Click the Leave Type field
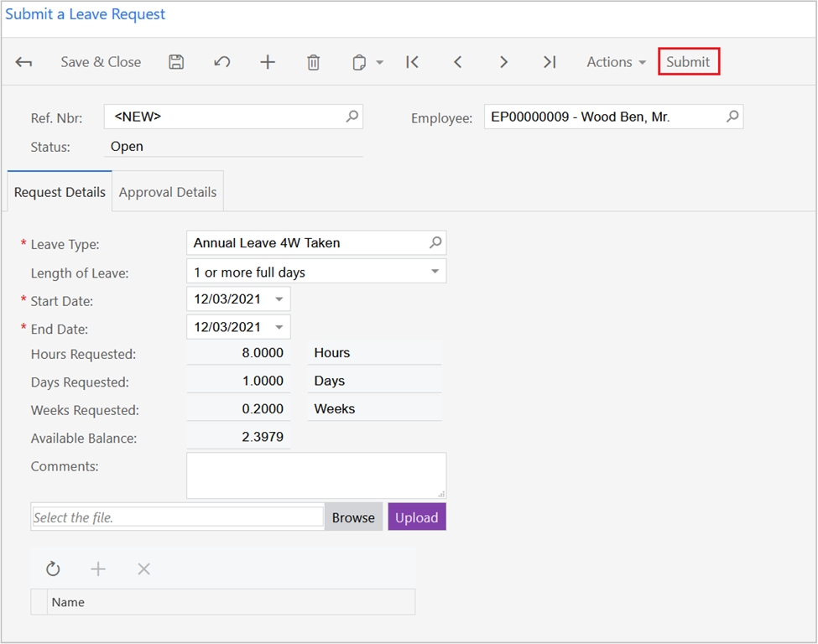This screenshot has width=818, height=644. pos(316,242)
